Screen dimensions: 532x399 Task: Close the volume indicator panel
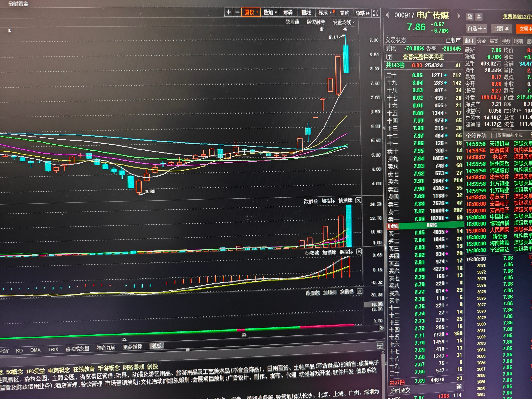click(x=358, y=200)
